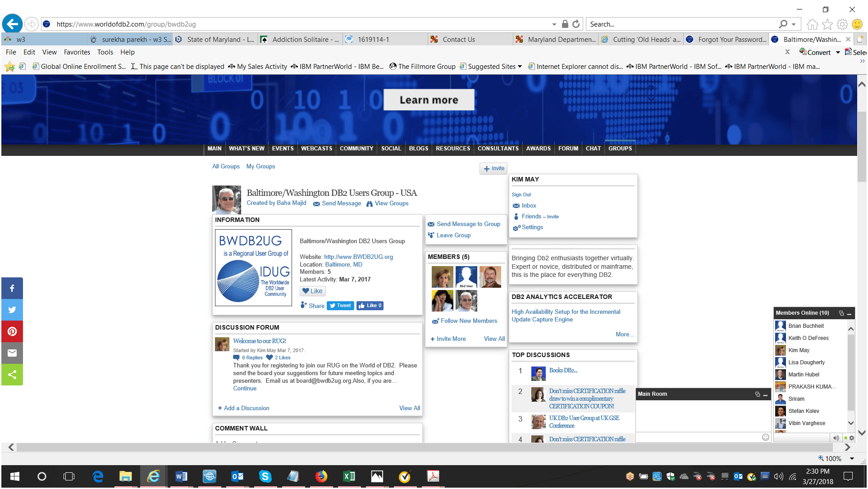Share page via Twitter sidebar icon

(x=12, y=310)
